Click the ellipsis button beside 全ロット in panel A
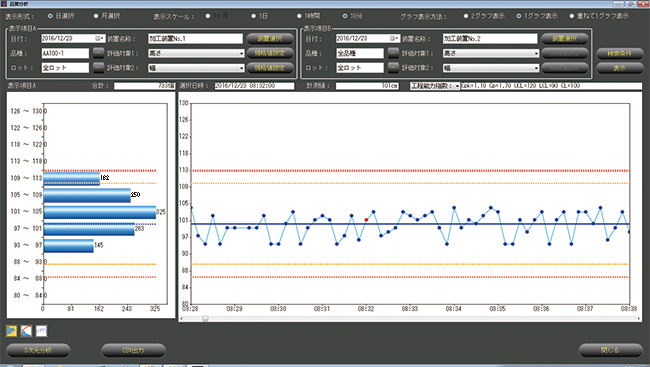The width and height of the screenshot is (650, 367). [98, 68]
